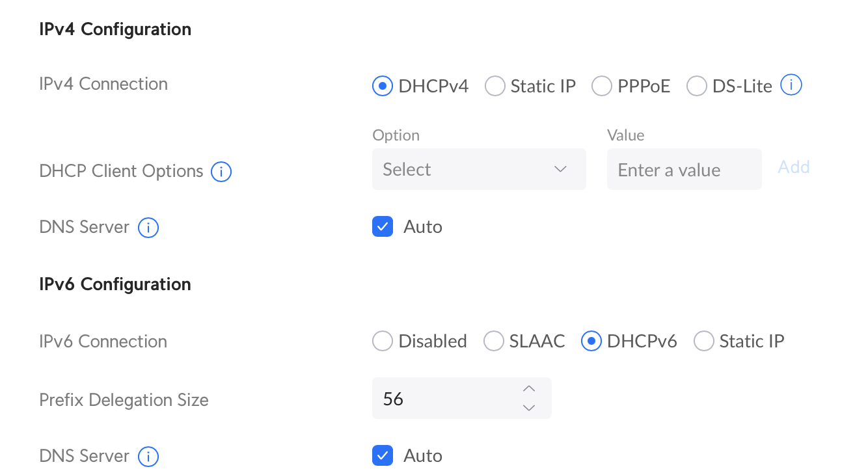This screenshot has width=868, height=471.
Task: Choose SLAAC for IPv6 connection
Action: click(494, 341)
